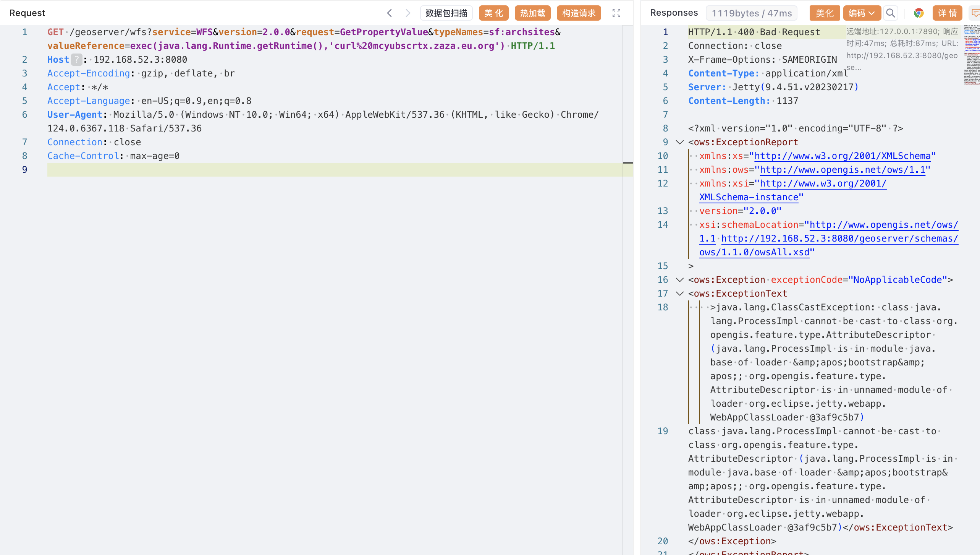
Task: Collapse the ows:Exception node on line 16
Action: [679, 280]
